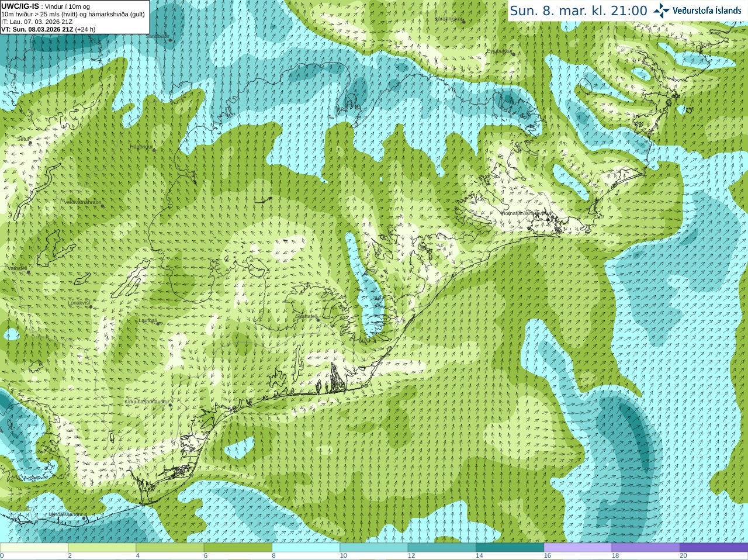The height and width of the screenshot is (560, 748).
Task: Click the Kirkjubæjarklaustur station dot
Action: (x=170, y=406)
